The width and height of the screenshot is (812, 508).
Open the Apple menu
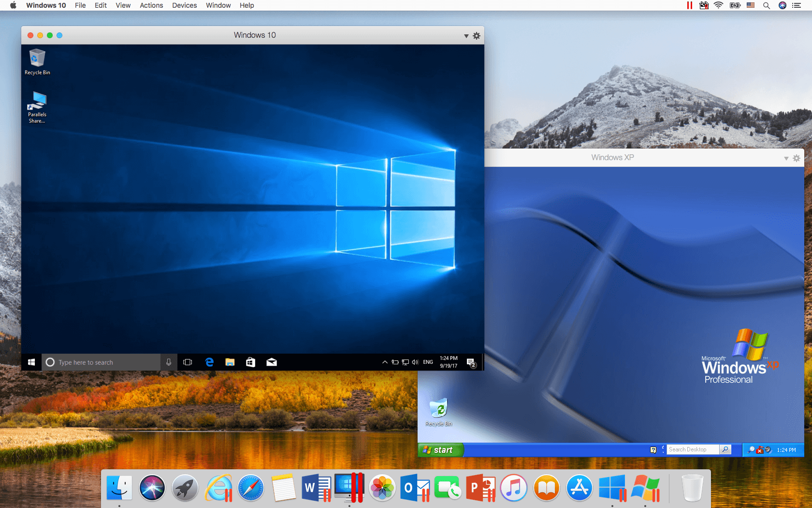pyautogui.click(x=13, y=5)
